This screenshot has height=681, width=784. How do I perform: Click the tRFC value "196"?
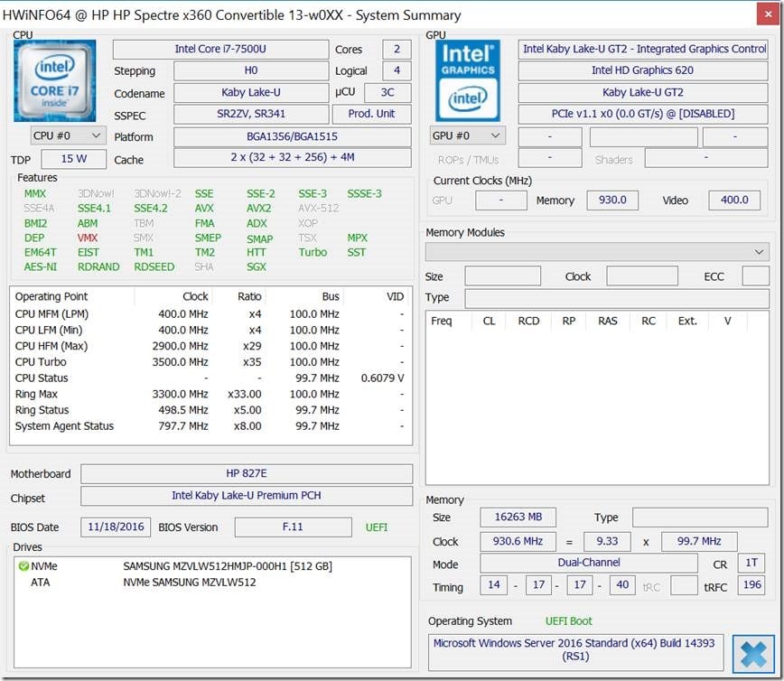pos(751,585)
